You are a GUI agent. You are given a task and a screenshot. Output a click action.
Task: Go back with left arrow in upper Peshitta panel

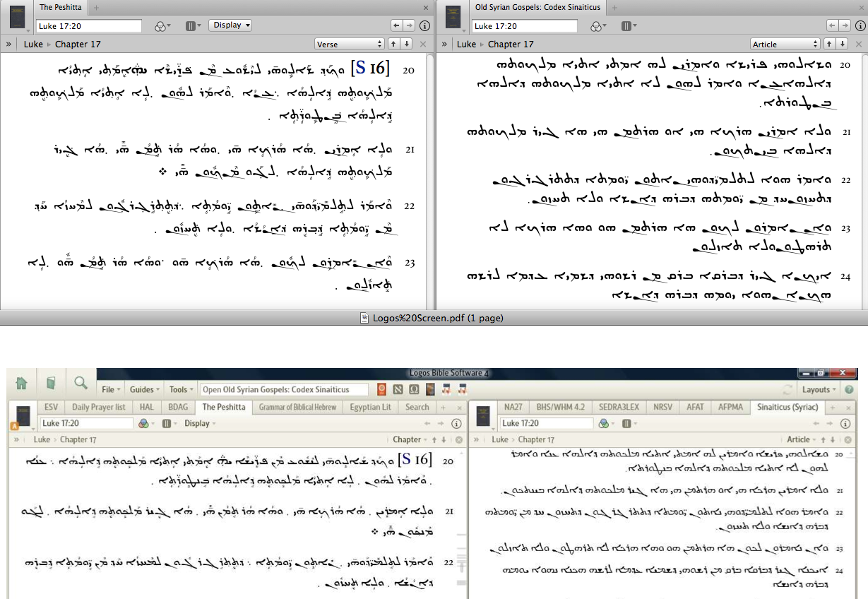click(397, 25)
